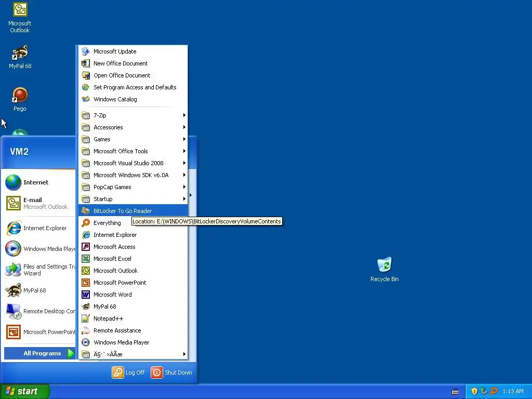The width and height of the screenshot is (532, 399).
Task: Click the Windows Catalog icon
Action: tap(86, 99)
